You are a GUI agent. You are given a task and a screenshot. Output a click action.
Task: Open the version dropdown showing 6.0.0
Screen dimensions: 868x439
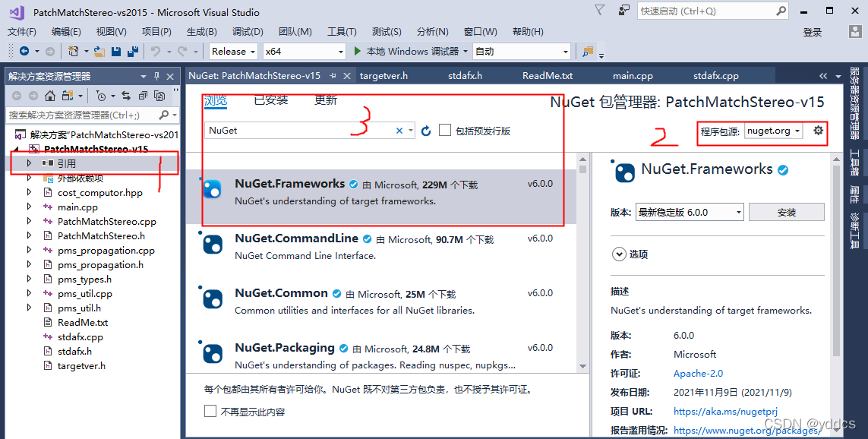tap(690, 212)
